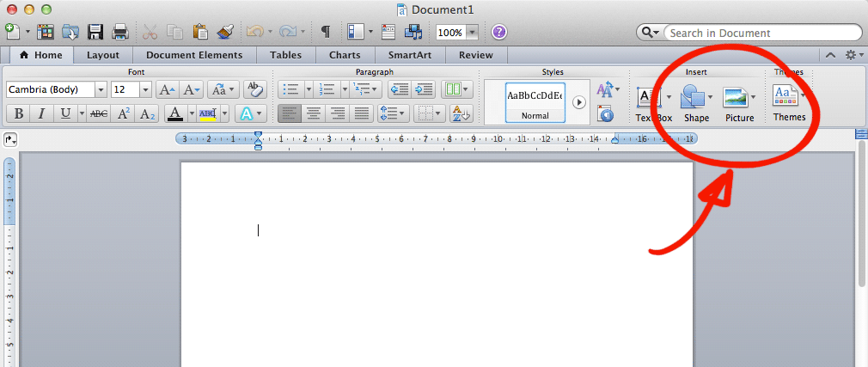Open ribbon preferences gear menu
The height and width of the screenshot is (367, 868).
click(854, 55)
